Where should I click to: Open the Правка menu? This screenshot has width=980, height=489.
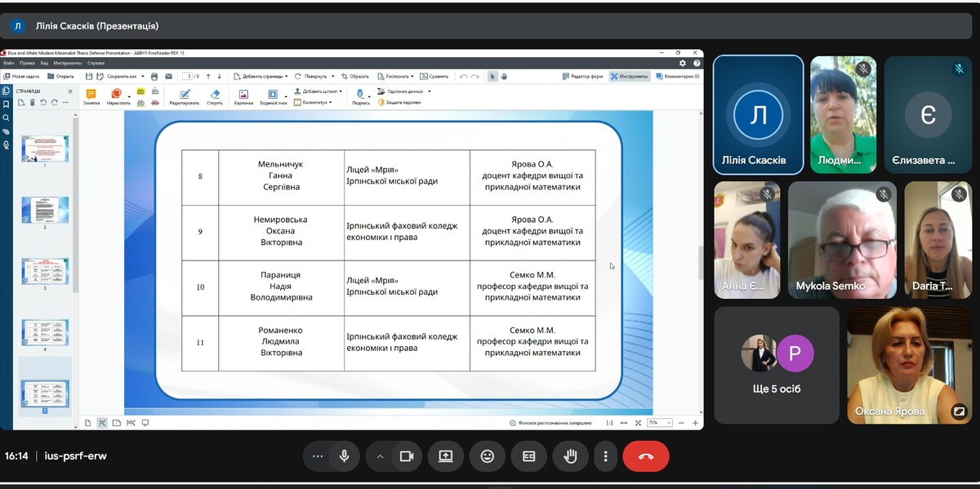click(x=27, y=63)
